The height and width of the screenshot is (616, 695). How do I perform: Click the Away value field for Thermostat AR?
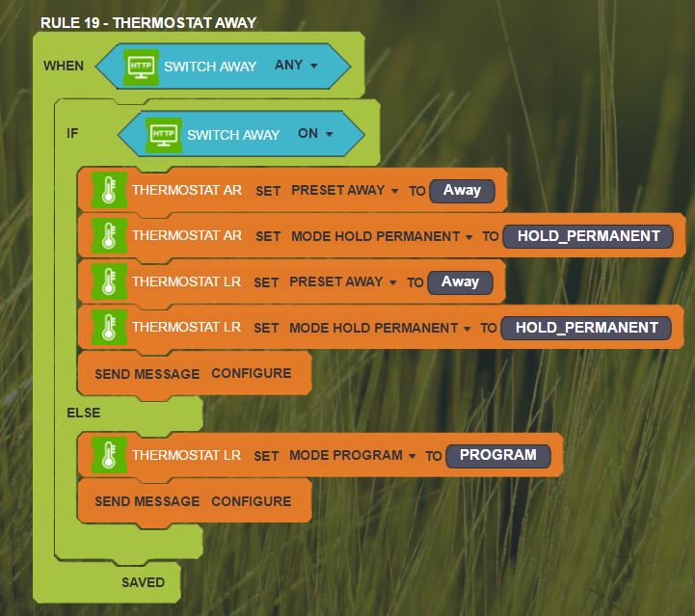click(462, 190)
